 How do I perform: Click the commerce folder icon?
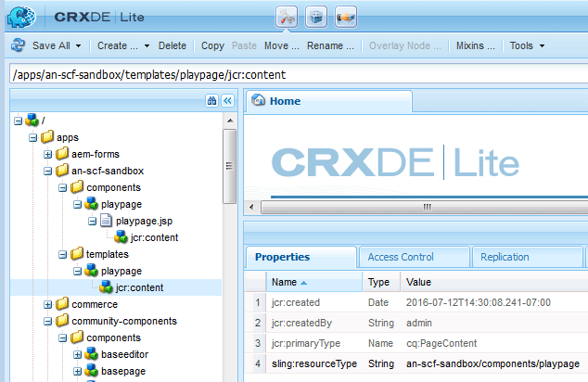(62, 304)
